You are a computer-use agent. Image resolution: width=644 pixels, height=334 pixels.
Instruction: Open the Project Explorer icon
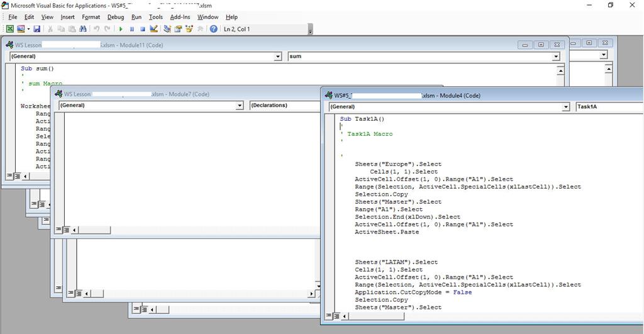tap(167, 29)
